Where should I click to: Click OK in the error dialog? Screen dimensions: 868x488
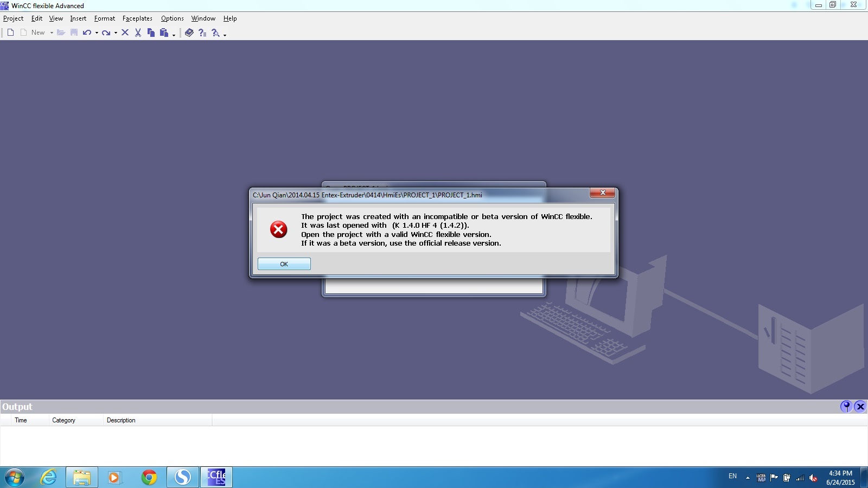tap(284, 264)
